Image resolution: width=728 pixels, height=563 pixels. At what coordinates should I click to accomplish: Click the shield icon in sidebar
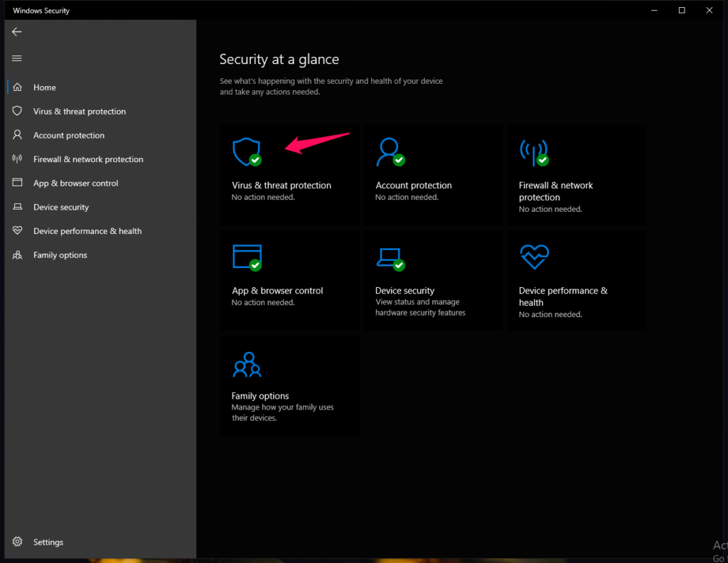17,111
